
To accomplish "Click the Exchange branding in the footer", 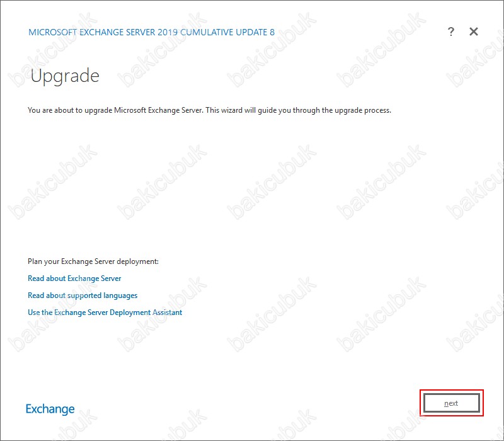I will click(x=50, y=409).
